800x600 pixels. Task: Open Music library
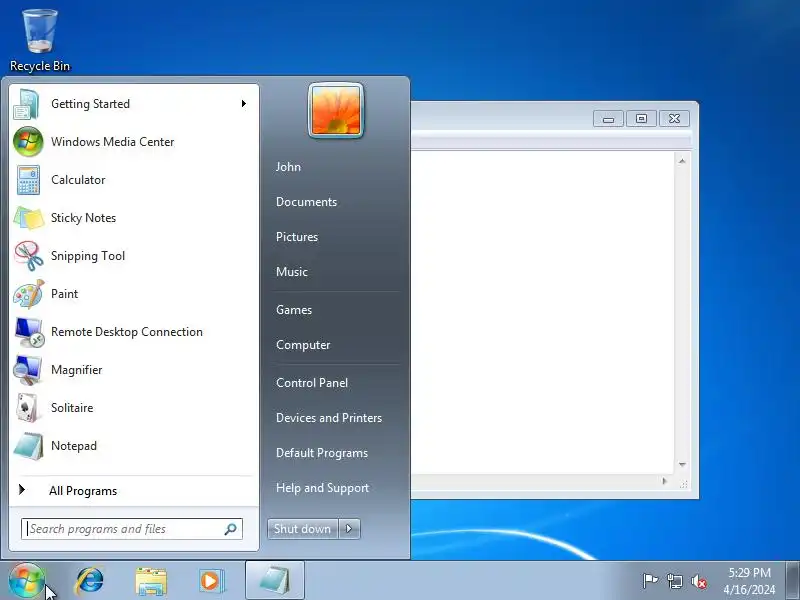[x=292, y=272]
